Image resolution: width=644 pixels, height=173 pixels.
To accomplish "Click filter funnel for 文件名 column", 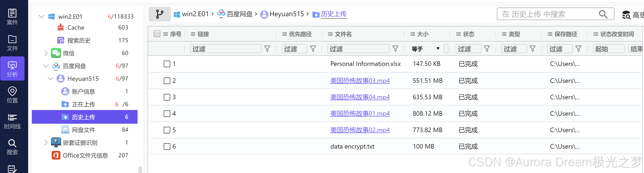I will [395, 49].
